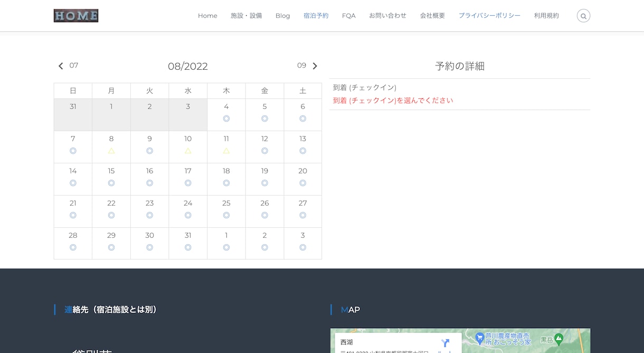Screen dimensions: 644x353
Task: Select August 8 limited-availability triangle
Action: point(111,151)
